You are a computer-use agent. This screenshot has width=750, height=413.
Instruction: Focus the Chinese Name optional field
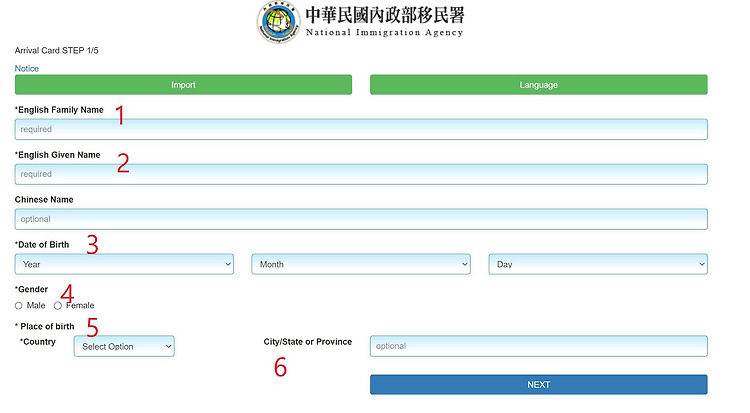coord(361,219)
